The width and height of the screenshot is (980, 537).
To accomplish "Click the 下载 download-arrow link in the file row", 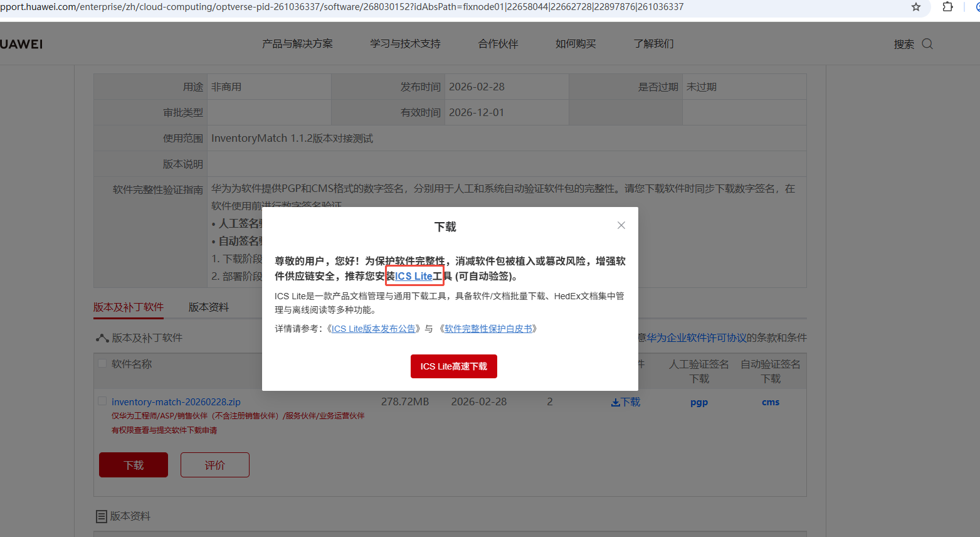I will pyautogui.click(x=626, y=402).
